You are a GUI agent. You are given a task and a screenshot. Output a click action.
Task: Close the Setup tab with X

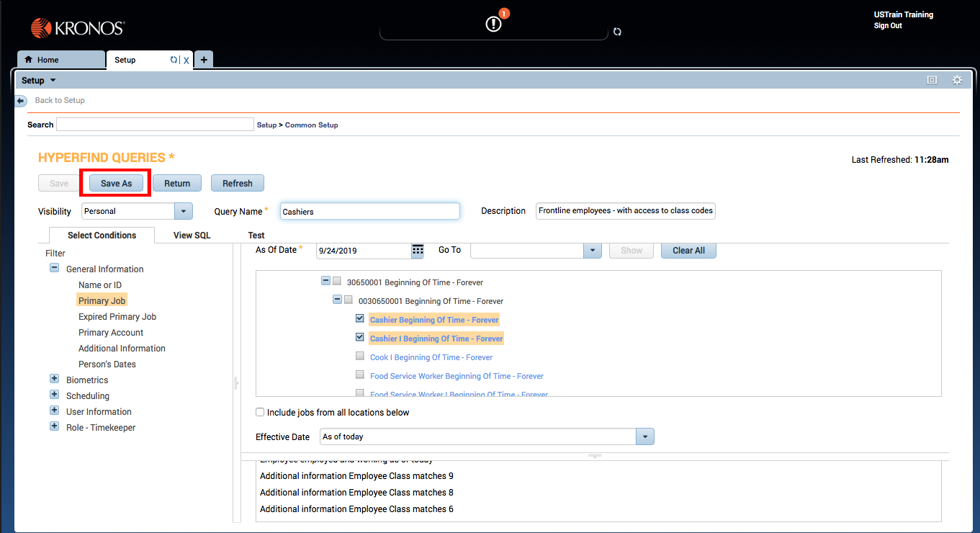pyautogui.click(x=186, y=61)
